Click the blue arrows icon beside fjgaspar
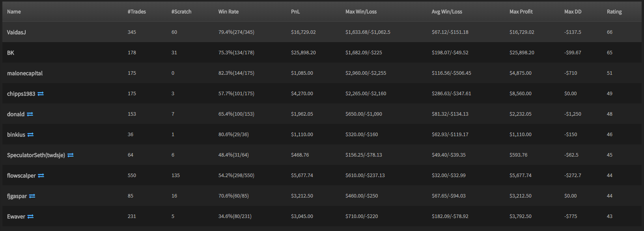 point(32,196)
